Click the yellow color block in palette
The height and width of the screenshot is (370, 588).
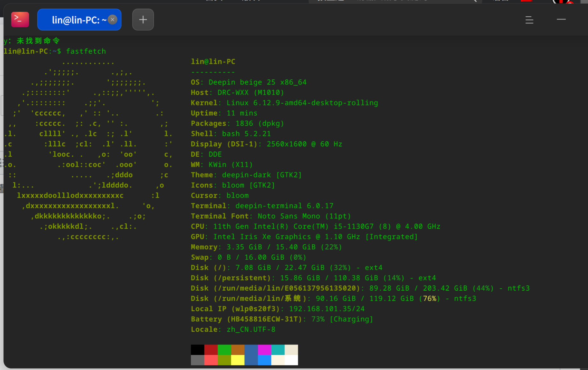[x=238, y=360]
